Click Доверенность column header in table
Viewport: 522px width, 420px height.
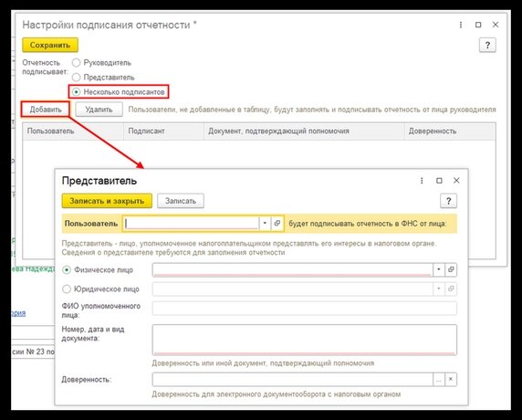450,131
